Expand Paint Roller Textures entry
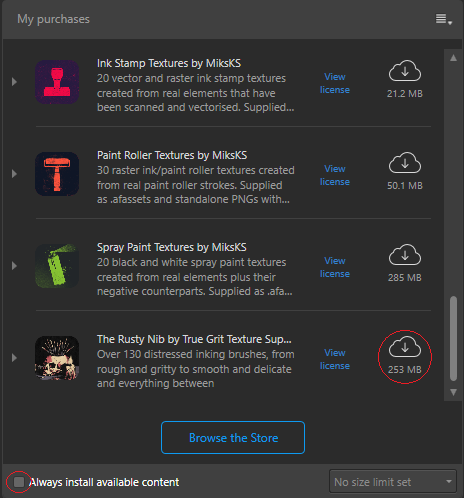Image resolution: width=464 pixels, height=498 pixels. pyautogui.click(x=14, y=174)
